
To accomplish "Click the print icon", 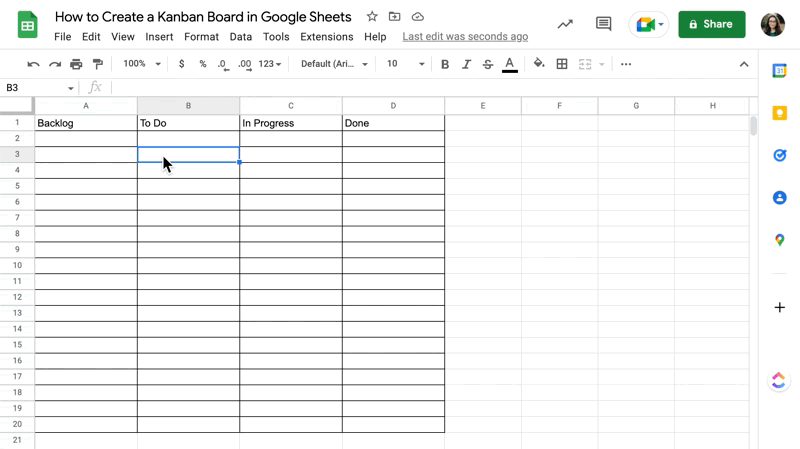I will [x=76, y=64].
